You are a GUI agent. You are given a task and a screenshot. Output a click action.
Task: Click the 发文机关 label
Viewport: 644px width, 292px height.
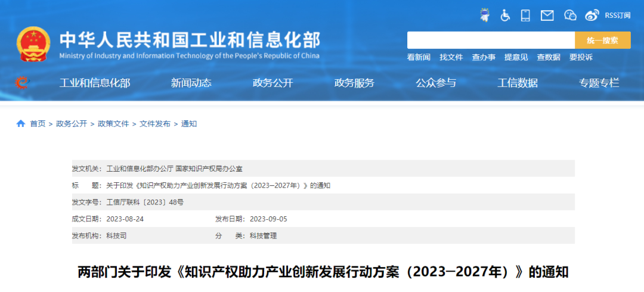[x=87, y=169]
